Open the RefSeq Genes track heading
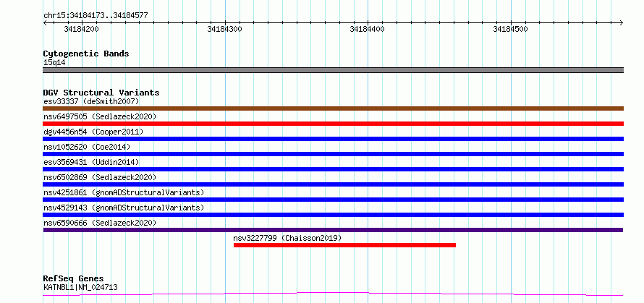Screen dimensions: 644x303 coord(73,279)
